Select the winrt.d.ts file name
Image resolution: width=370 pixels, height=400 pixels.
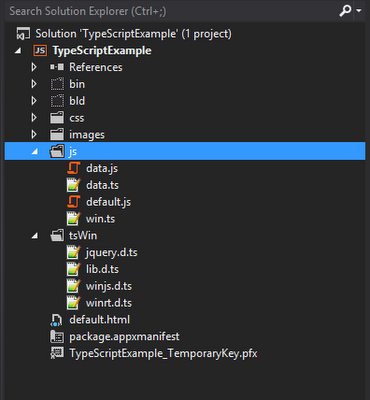coord(109,303)
